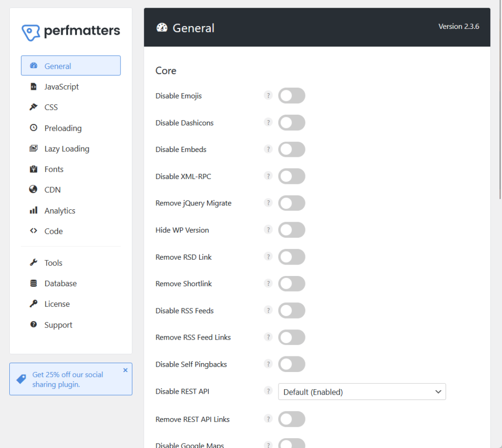Click the Lazy Loading images icon

(34, 148)
